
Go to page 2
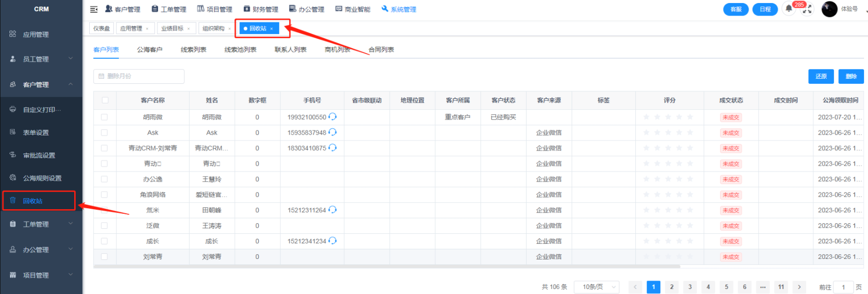coord(671,287)
